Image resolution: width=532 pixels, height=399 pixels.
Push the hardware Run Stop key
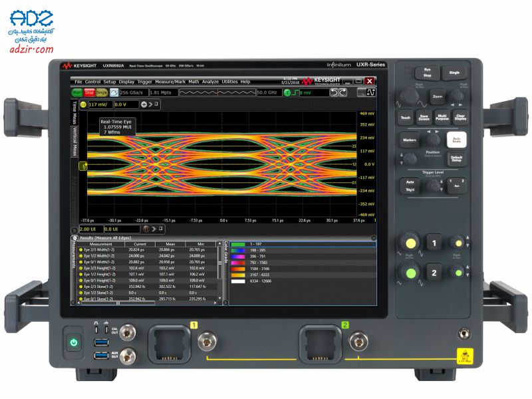[x=427, y=72]
